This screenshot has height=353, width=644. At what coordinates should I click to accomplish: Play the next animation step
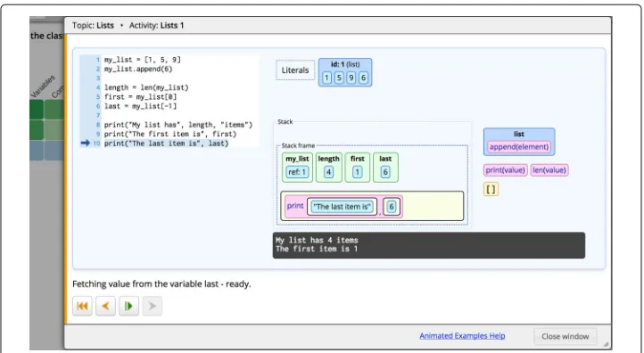[x=128, y=306]
